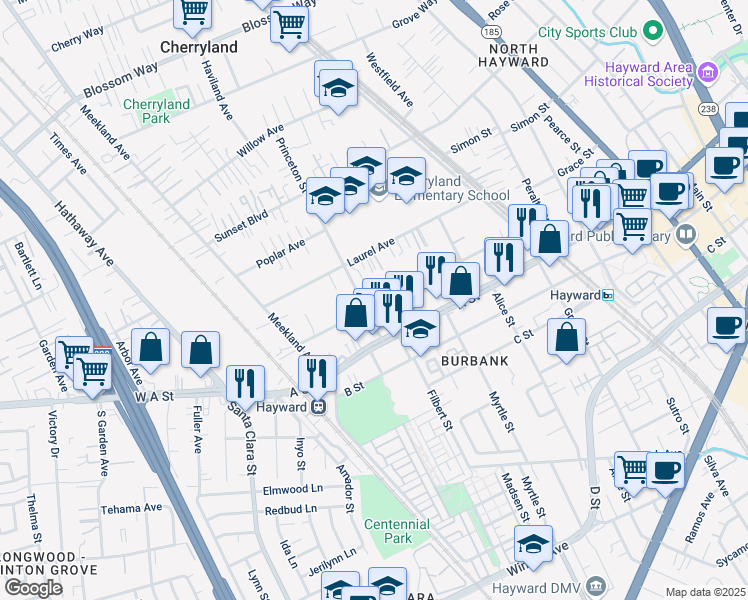The image size is (748, 600).
Task: Open the shopping bag marker near Meekland Ave
Action: [355, 317]
